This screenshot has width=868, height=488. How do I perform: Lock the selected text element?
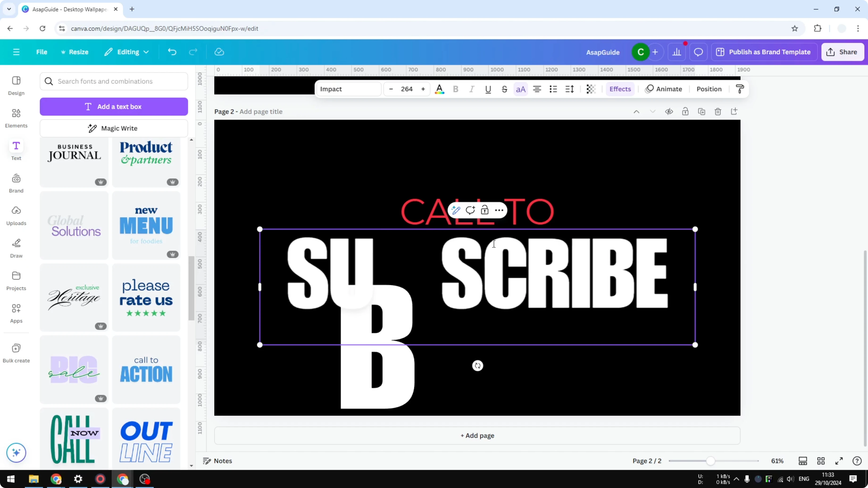[x=484, y=210]
